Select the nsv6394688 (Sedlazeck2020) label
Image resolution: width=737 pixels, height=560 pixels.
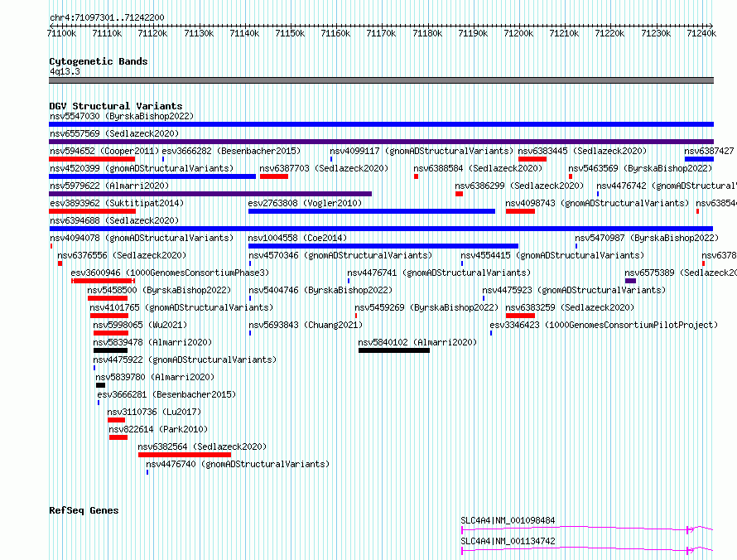[114, 220]
